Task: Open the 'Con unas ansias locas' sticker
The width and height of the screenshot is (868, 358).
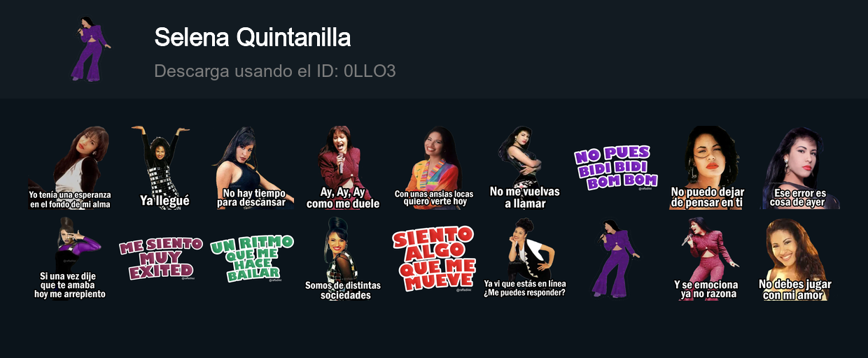Action: click(x=434, y=168)
